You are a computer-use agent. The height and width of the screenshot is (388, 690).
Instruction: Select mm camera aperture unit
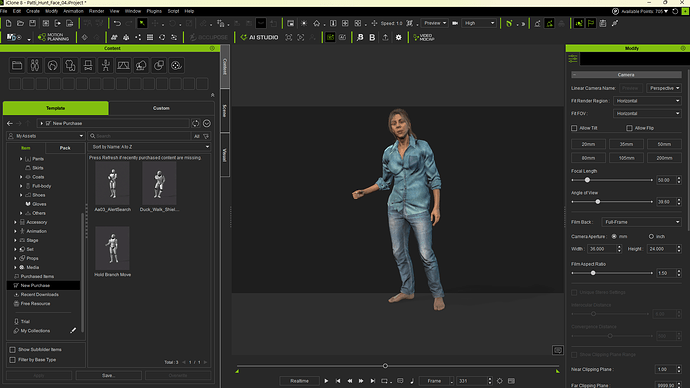[x=614, y=237]
